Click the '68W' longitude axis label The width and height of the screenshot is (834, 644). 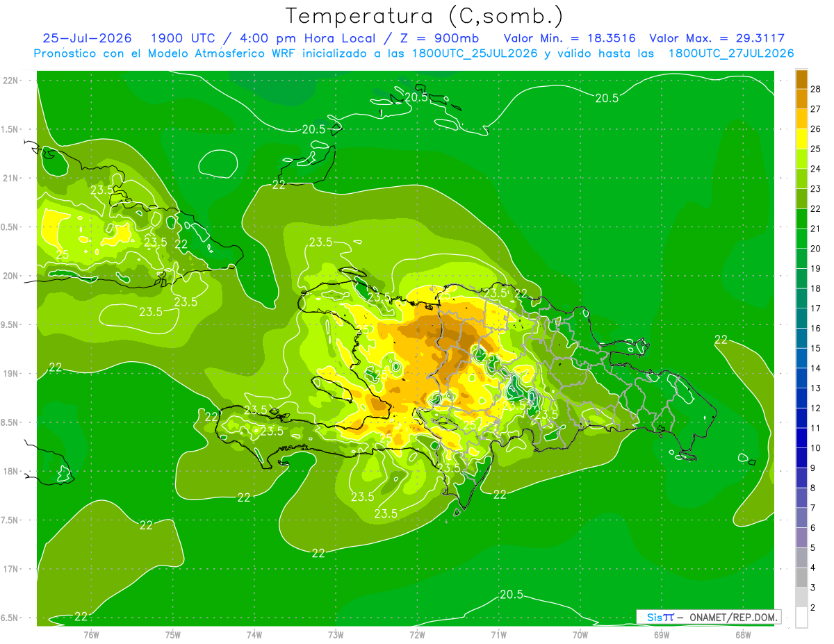[743, 634]
